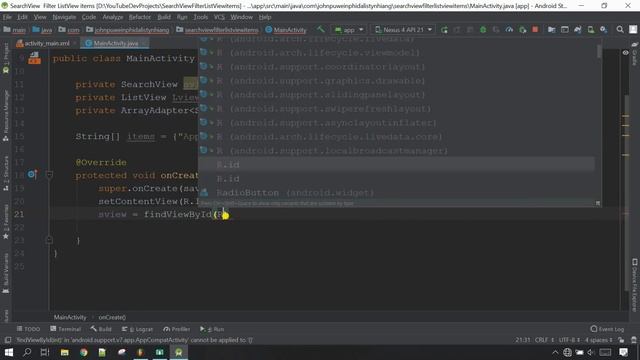Click the java folder breadcrumb

pos(42,30)
